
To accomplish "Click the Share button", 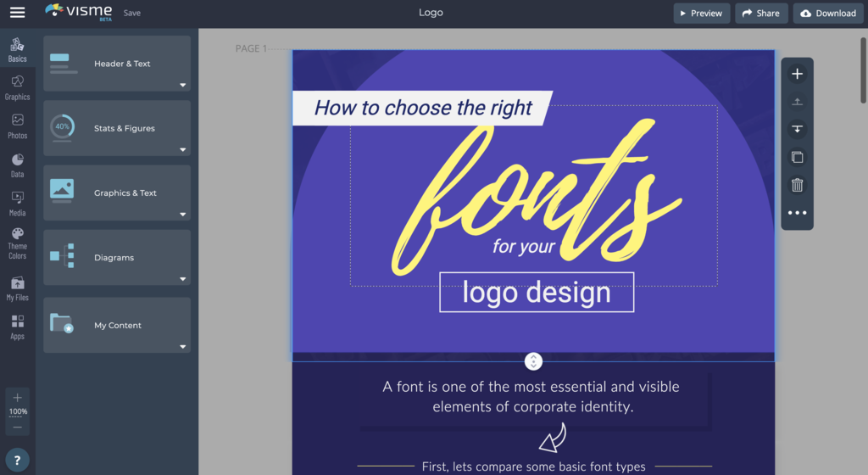I will [761, 14].
